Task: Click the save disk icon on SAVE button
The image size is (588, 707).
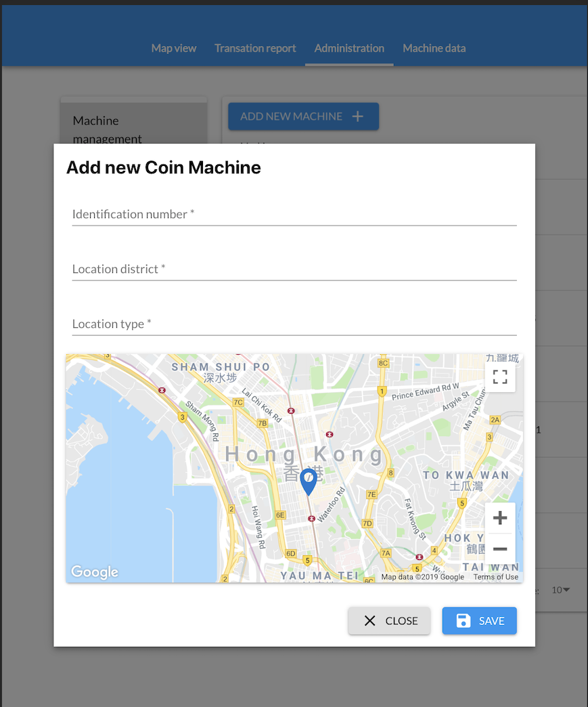Action: coord(463,620)
